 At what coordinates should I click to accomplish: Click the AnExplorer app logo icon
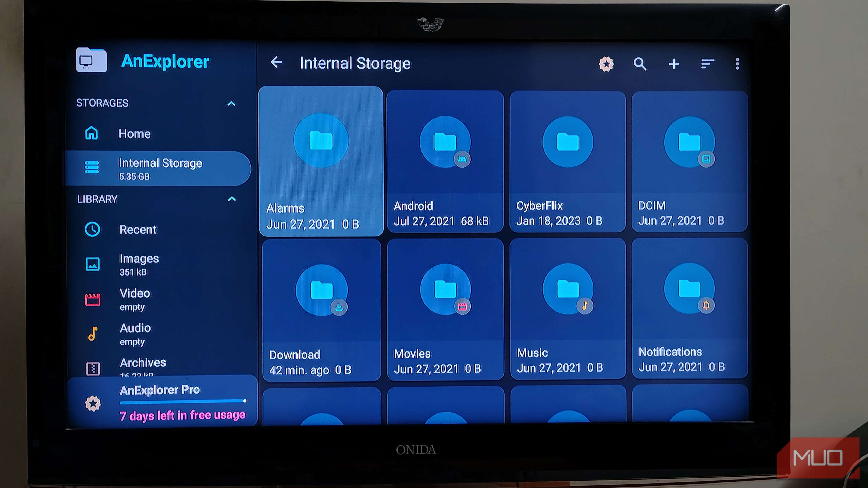[x=91, y=60]
